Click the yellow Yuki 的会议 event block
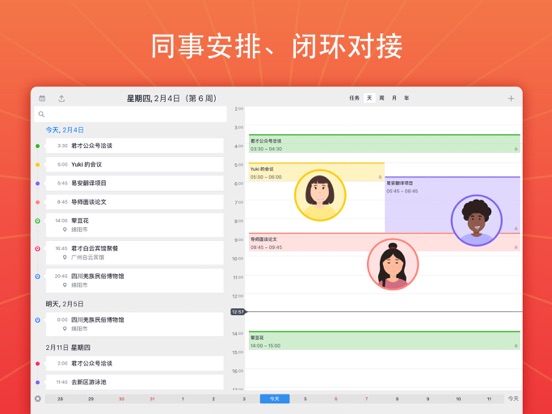Image resolution: width=552 pixels, height=414 pixels. point(316,172)
